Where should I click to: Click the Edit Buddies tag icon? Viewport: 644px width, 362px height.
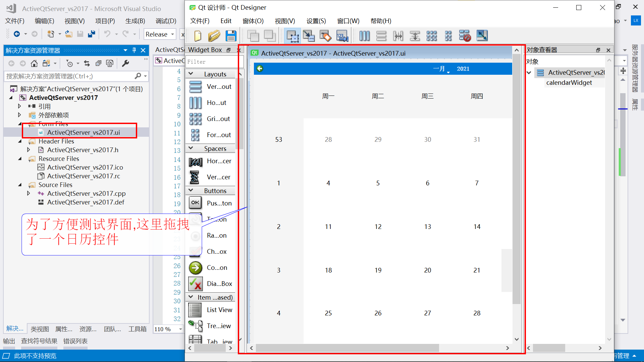(325, 36)
